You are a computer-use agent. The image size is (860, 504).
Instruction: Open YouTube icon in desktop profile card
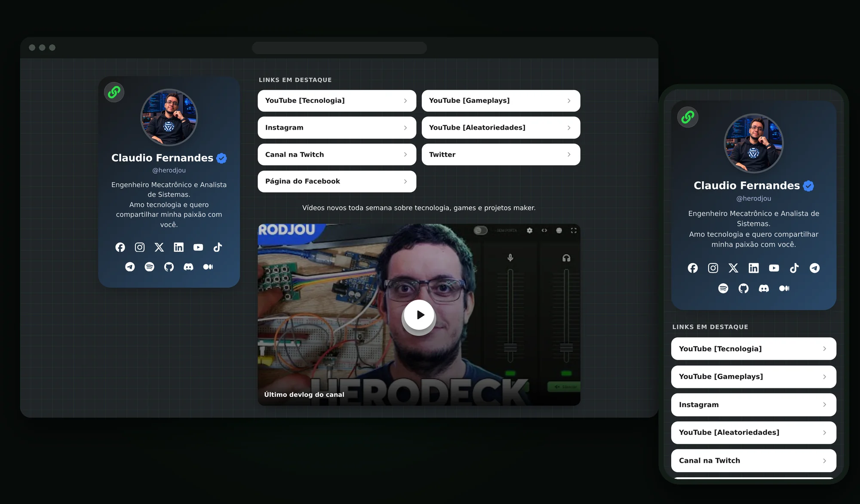pos(198,247)
